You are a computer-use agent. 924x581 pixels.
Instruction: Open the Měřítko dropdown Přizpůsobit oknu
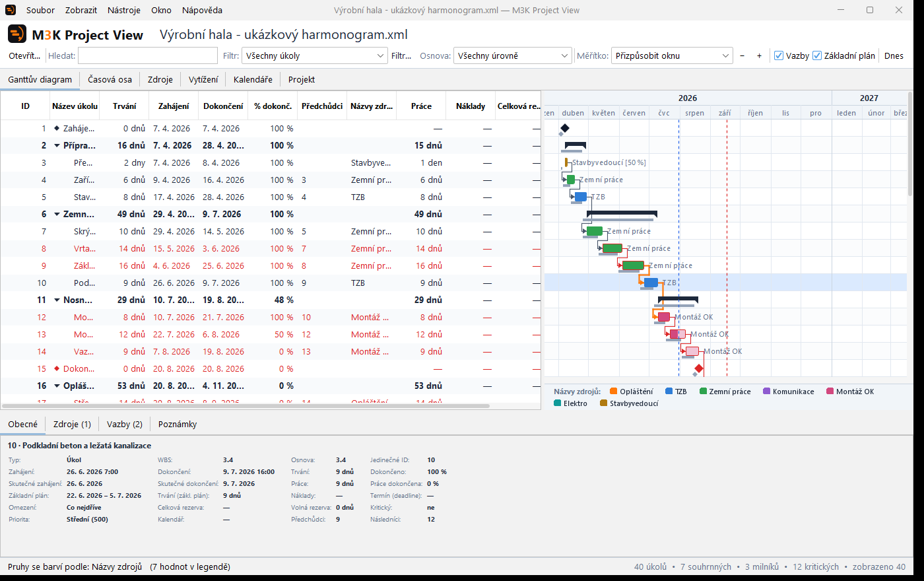pyautogui.click(x=672, y=55)
